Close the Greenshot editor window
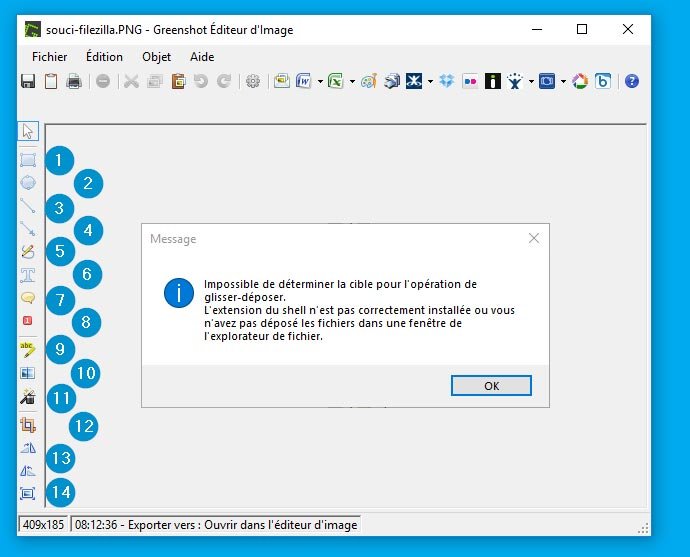690x557 pixels. (x=628, y=29)
